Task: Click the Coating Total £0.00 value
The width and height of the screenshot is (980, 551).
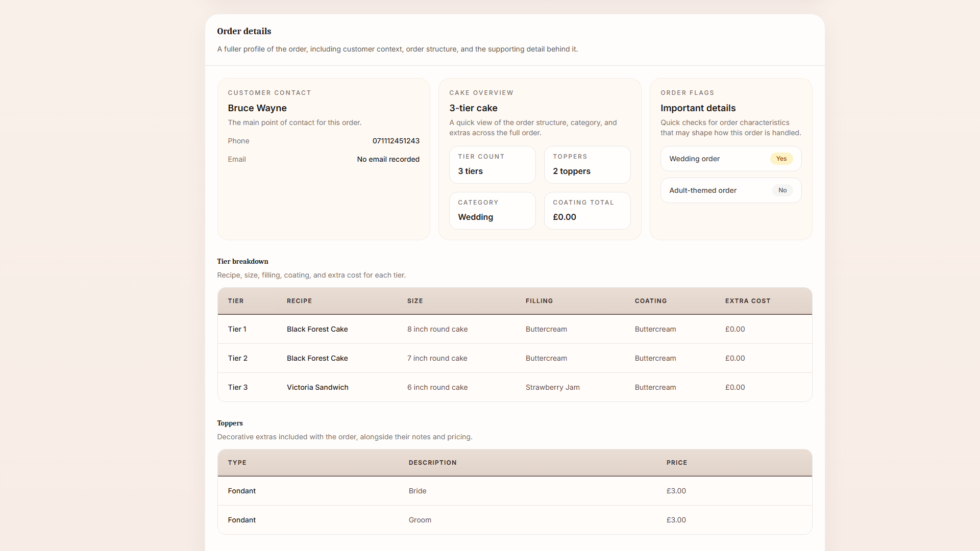Action: 565,217
